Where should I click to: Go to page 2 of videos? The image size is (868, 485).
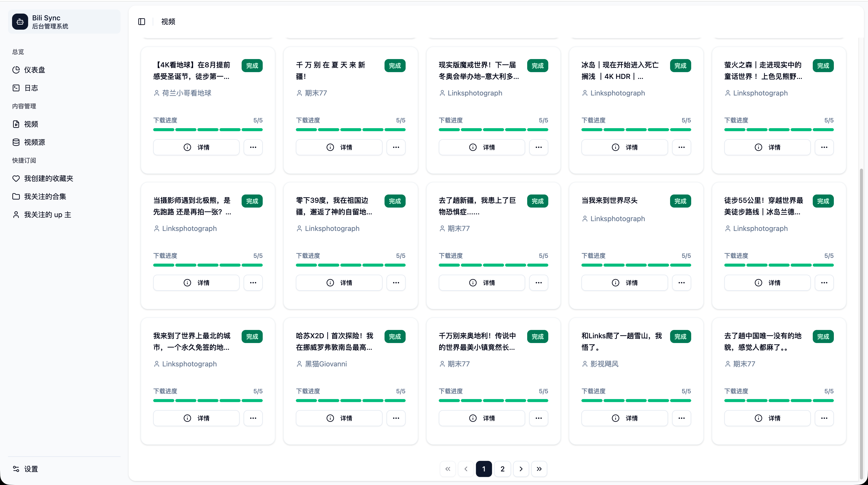502,469
